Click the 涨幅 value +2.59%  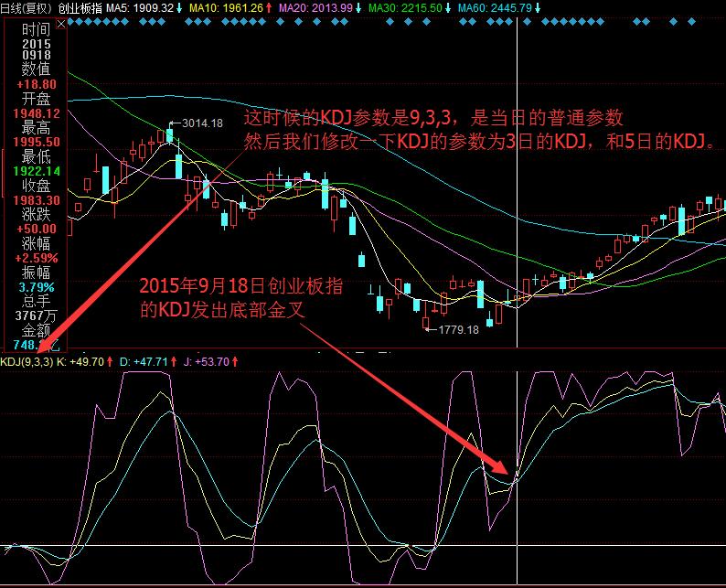coord(37,258)
